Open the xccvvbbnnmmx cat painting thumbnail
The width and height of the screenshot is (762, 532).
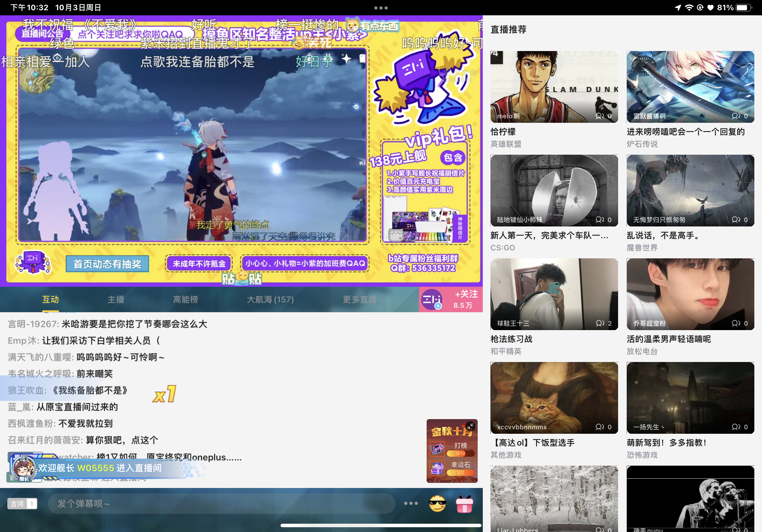pyautogui.click(x=554, y=398)
